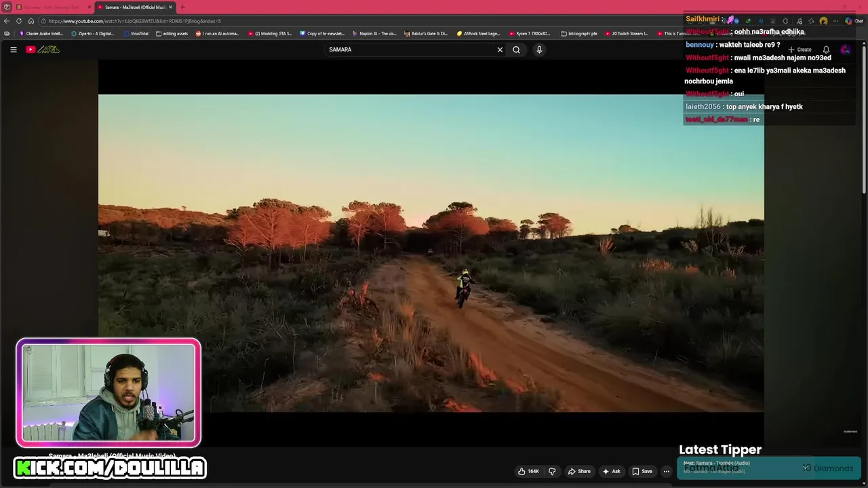This screenshot has height=488, width=868.
Task: Open Ziperto - A Digital... bookmark
Action: click(93, 33)
